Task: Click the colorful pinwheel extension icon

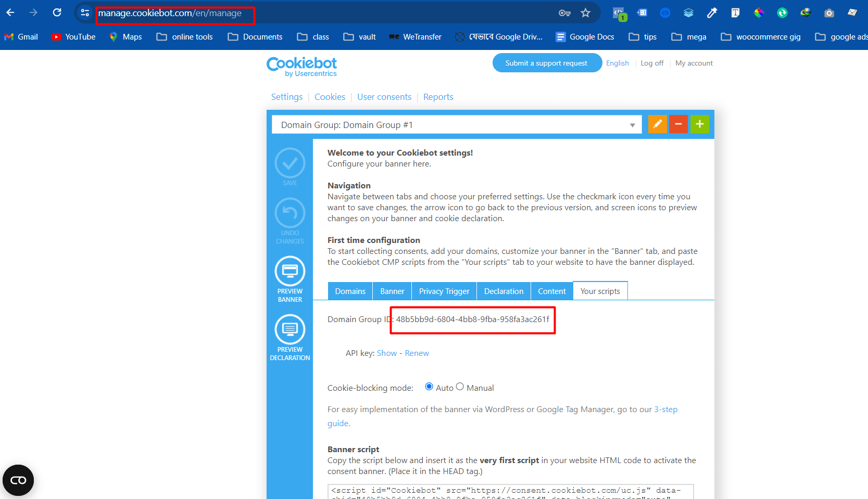Action: 759,13
